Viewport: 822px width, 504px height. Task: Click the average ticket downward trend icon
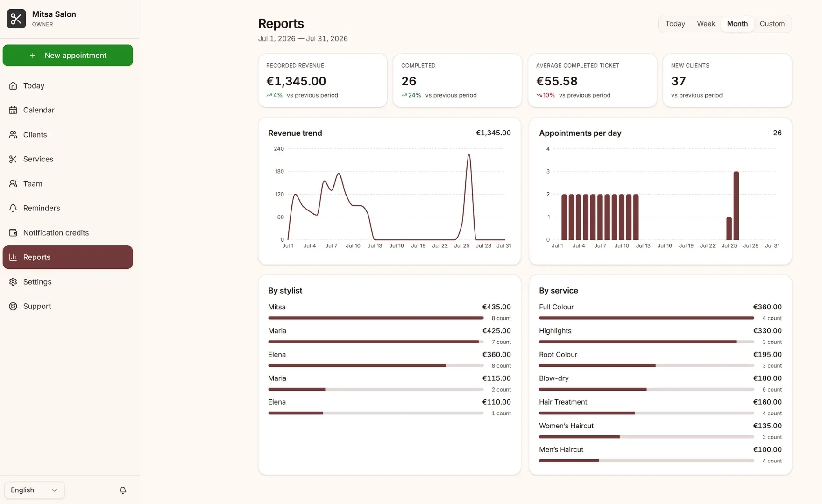[x=539, y=95]
